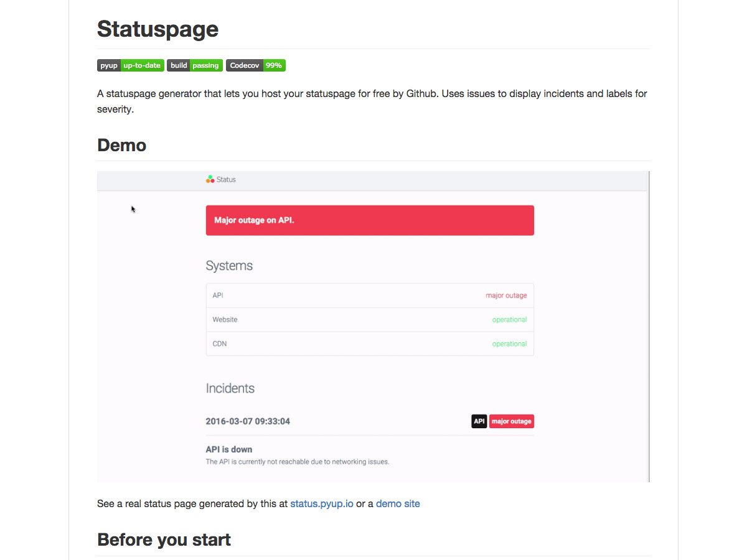This screenshot has width=747, height=560.
Task: Click the statuspage generator description paragraph
Action: pos(372,101)
